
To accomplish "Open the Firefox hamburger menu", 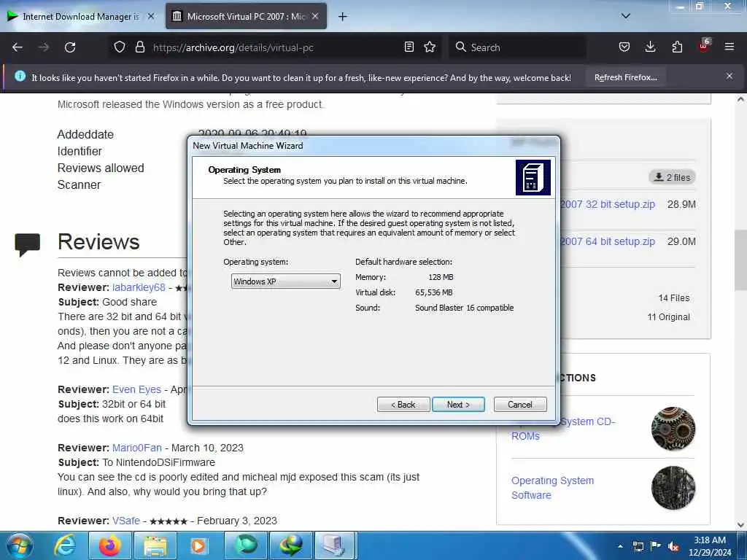I will pos(729,47).
